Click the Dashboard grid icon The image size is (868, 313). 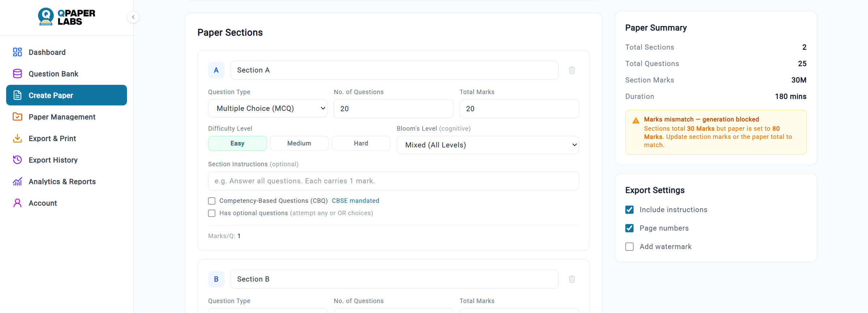(x=17, y=52)
